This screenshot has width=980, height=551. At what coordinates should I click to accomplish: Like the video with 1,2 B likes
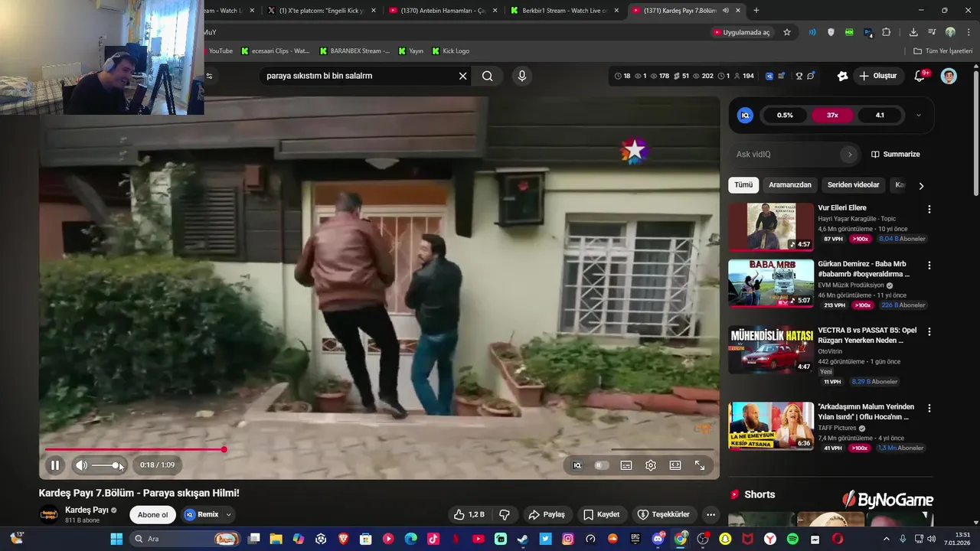point(469,514)
